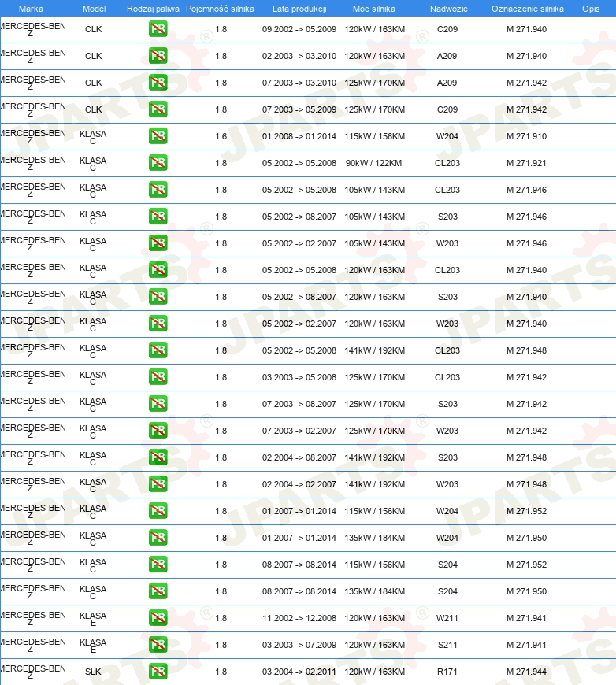
Task: Click the Model column header
Action: [94, 9]
